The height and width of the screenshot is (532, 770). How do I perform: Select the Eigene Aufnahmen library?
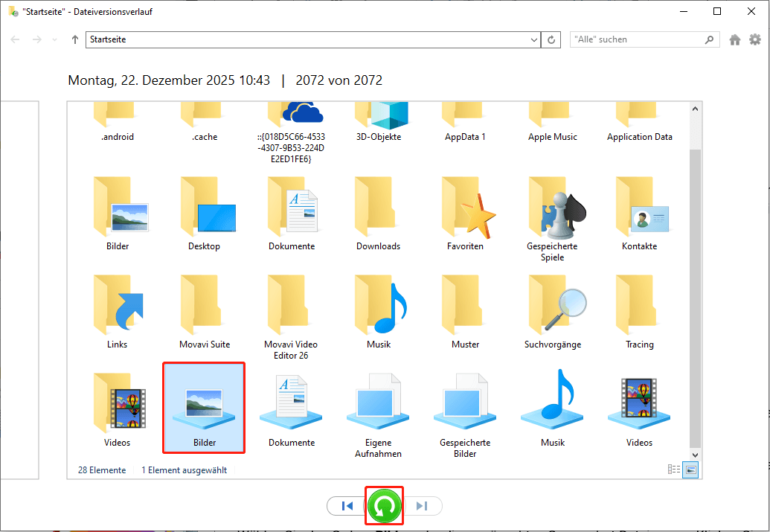point(378,413)
